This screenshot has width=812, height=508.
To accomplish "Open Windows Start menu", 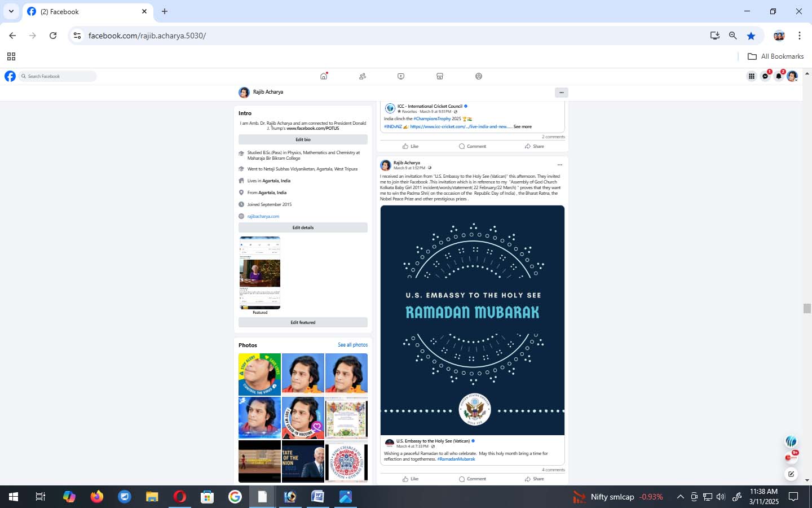I will (x=14, y=497).
